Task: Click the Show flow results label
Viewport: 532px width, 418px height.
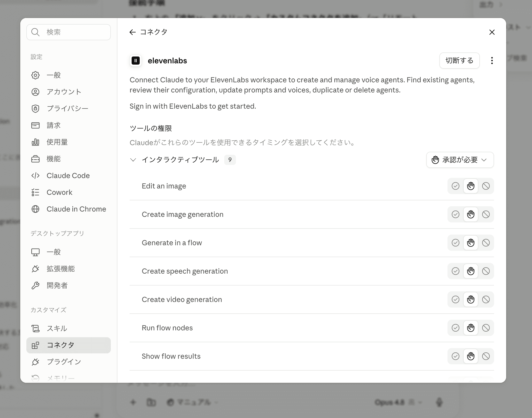Action: pyautogui.click(x=171, y=356)
